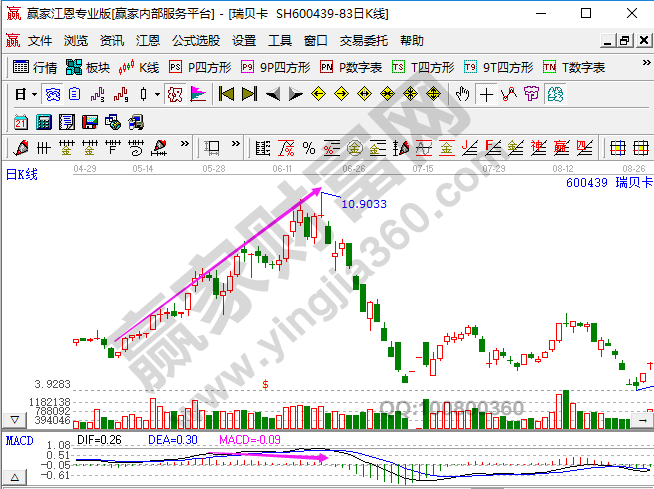Viewport: 654px width, 489px height.
Task: Open the 工具 menu
Action: [280, 40]
